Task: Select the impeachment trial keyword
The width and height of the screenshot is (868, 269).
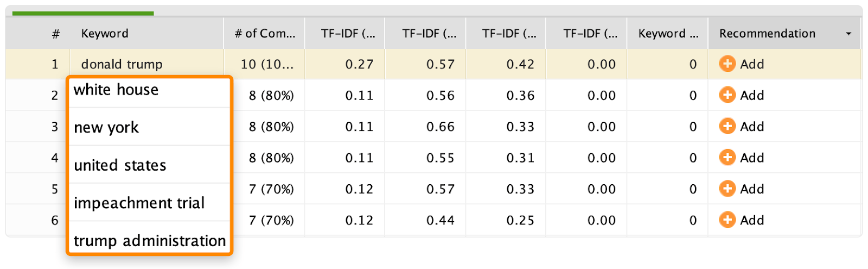Action: (x=139, y=203)
